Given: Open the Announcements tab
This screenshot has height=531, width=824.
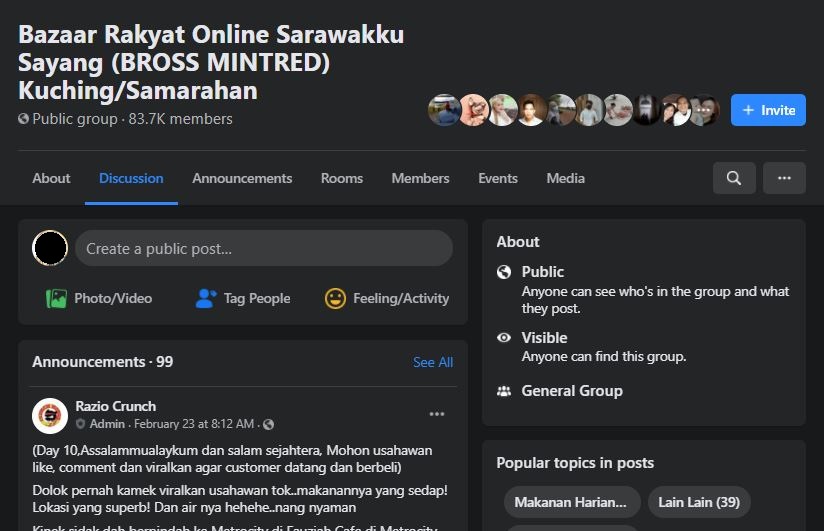Looking at the screenshot, I should (x=242, y=178).
